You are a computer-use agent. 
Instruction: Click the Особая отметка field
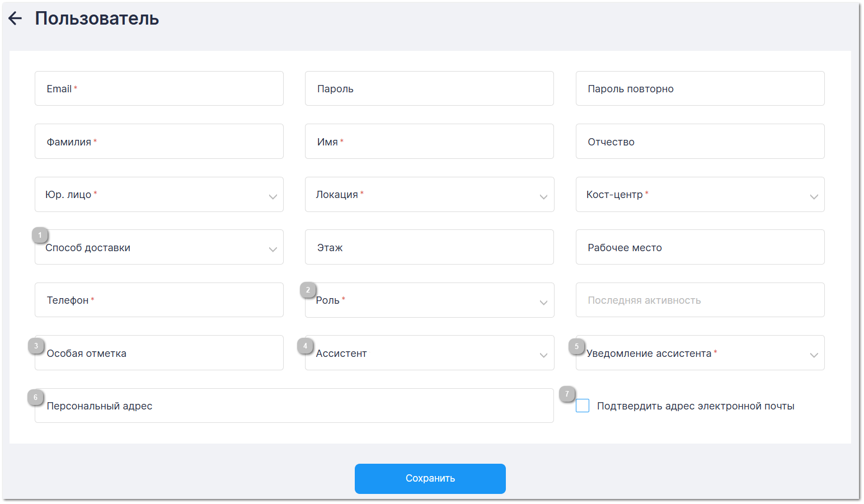[x=159, y=353]
